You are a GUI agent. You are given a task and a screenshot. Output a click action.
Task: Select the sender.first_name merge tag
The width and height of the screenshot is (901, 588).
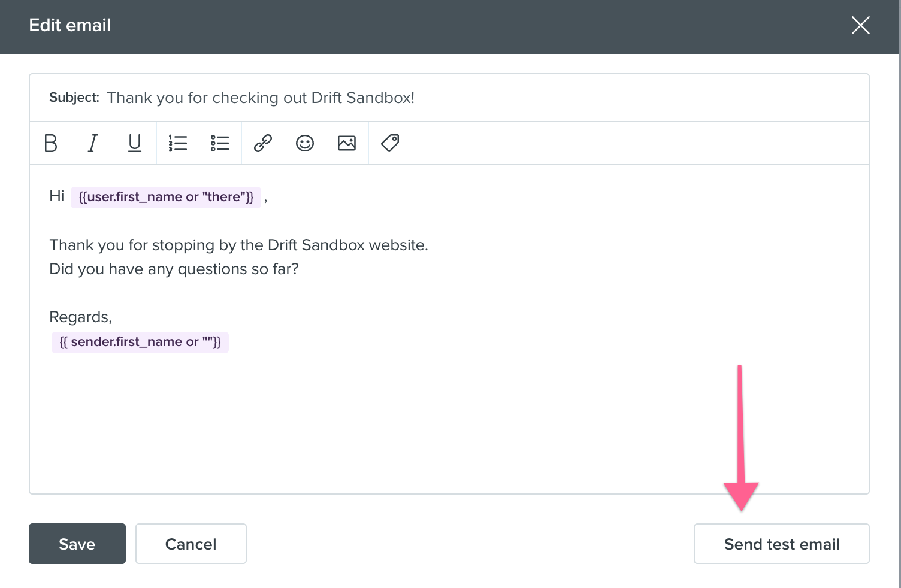click(x=140, y=342)
